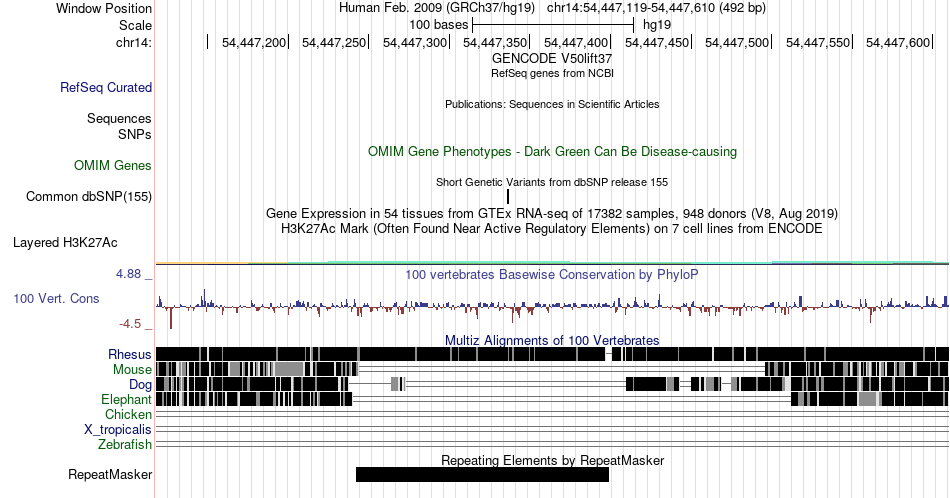
Task: Click the 'Human Feb. 2009 (GRCh37/hg19)' header text
Action: tap(437, 8)
